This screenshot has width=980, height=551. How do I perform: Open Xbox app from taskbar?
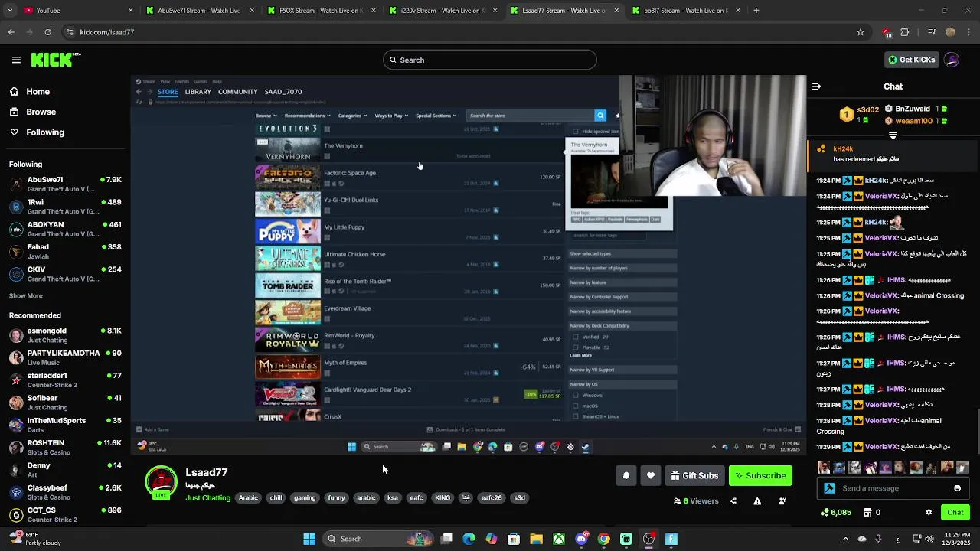click(559, 539)
